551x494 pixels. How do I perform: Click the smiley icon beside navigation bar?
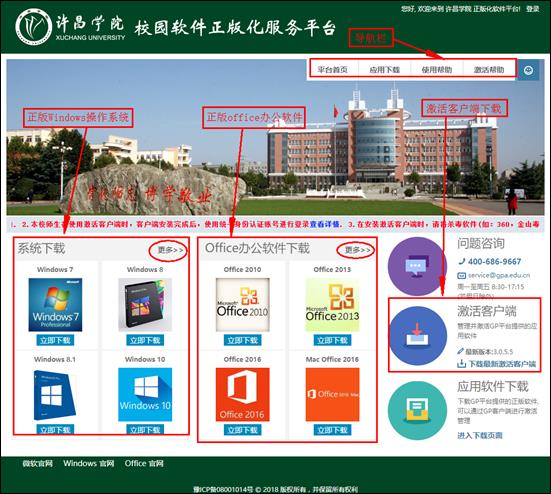coord(528,70)
